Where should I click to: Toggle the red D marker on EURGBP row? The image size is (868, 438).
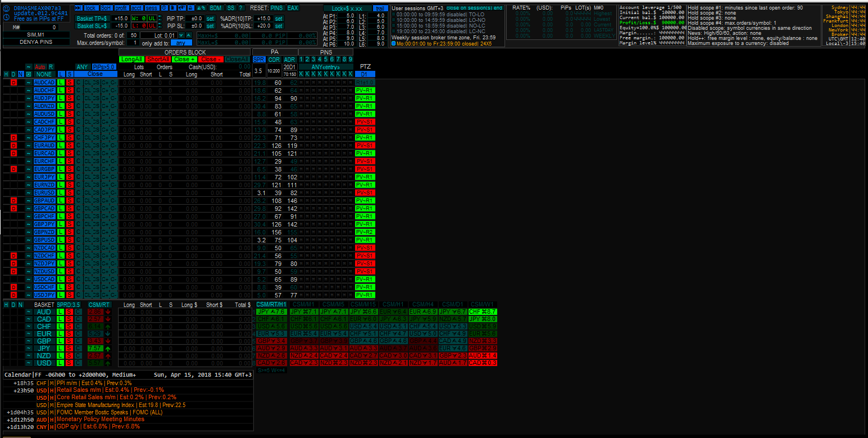13,169
